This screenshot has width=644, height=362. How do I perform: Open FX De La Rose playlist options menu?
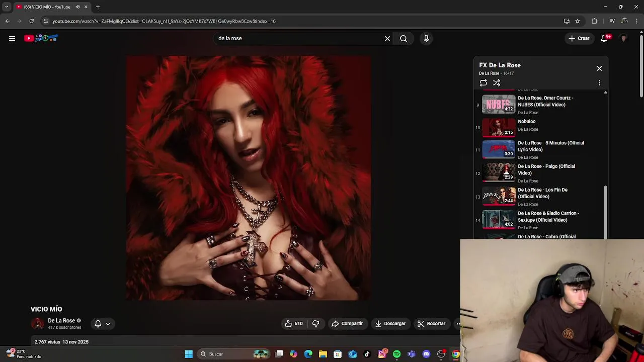[599, 83]
